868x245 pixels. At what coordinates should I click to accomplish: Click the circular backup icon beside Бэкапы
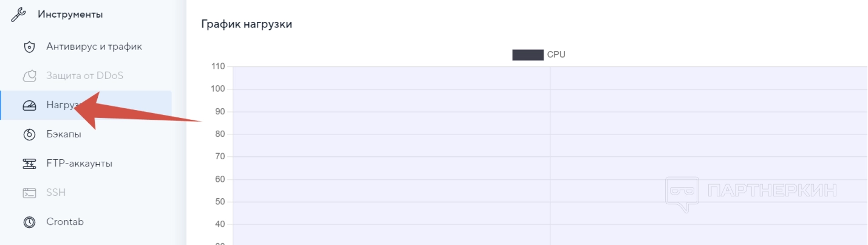[29, 134]
